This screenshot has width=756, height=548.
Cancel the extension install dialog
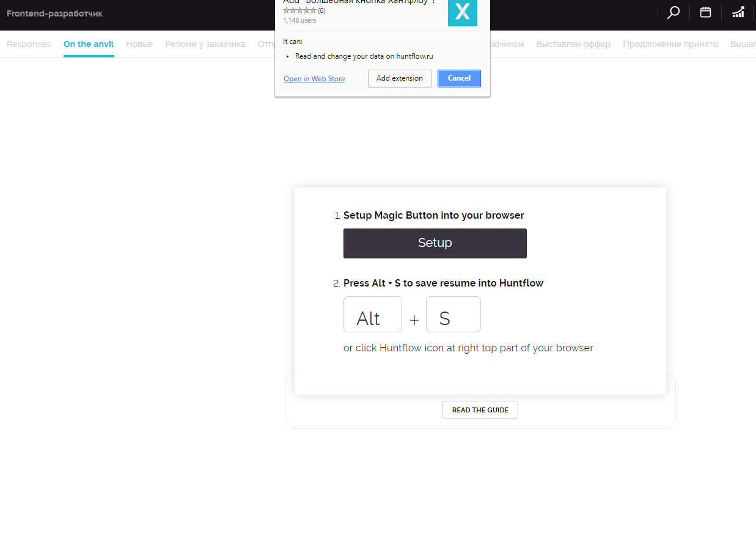tap(459, 78)
